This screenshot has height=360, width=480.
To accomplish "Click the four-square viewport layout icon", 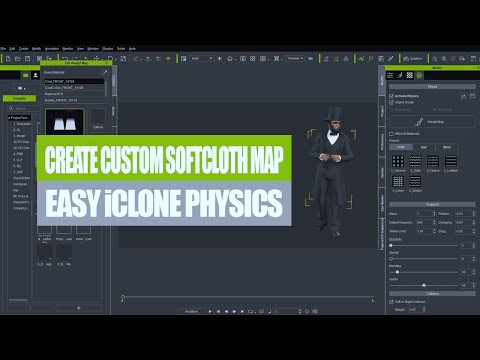I will pos(253,59).
